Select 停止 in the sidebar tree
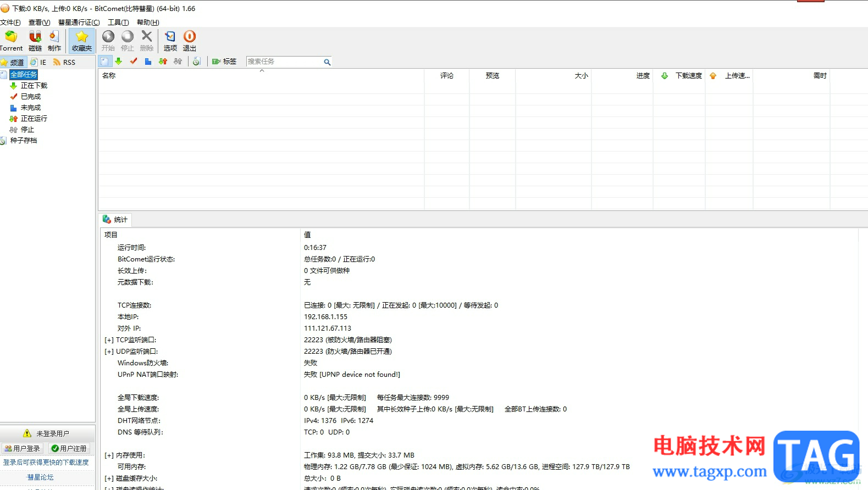Image resolution: width=868 pixels, height=490 pixels. click(x=27, y=130)
